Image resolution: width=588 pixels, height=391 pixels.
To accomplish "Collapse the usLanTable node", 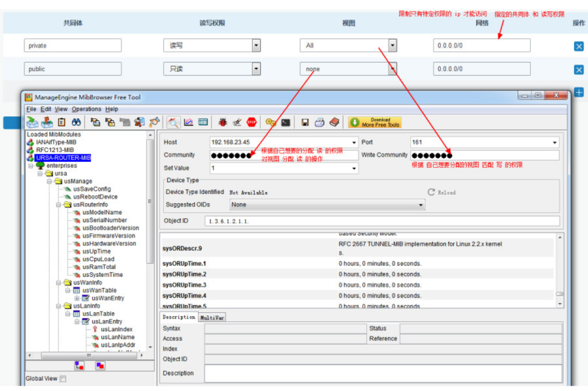I will 67,314.
